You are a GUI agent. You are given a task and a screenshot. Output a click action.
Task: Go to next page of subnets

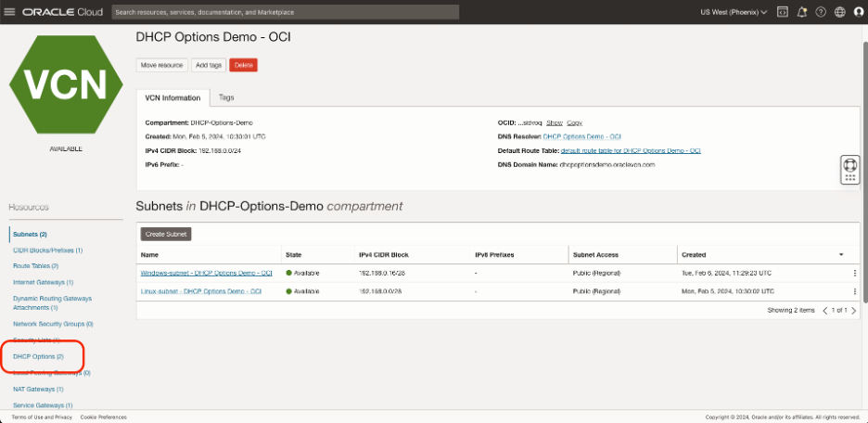[856, 310]
